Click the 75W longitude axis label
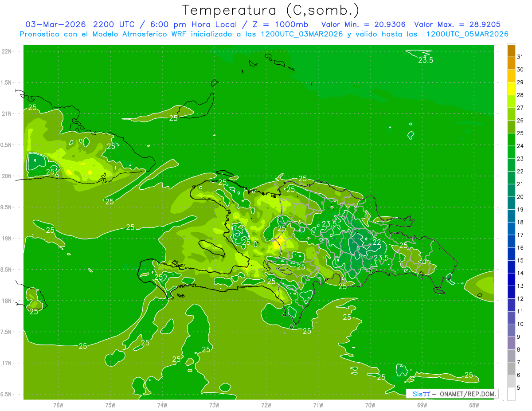The image size is (532, 411). click(x=110, y=405)
